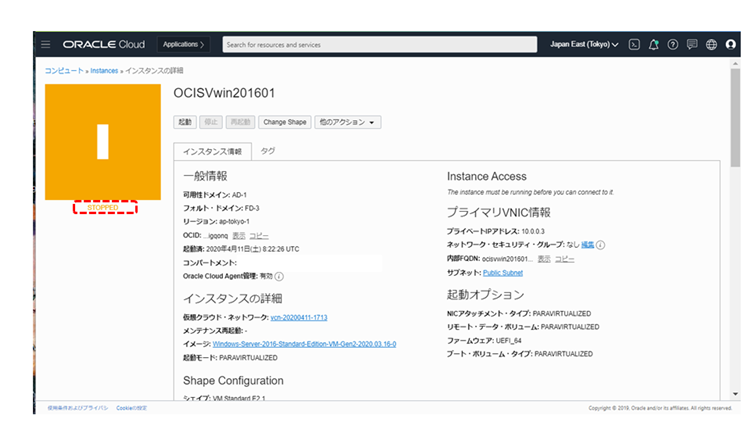This screenshot has width=750, height=426.
Task: Click the OCISVwin201601 instance title
Action: pos(224,93)
